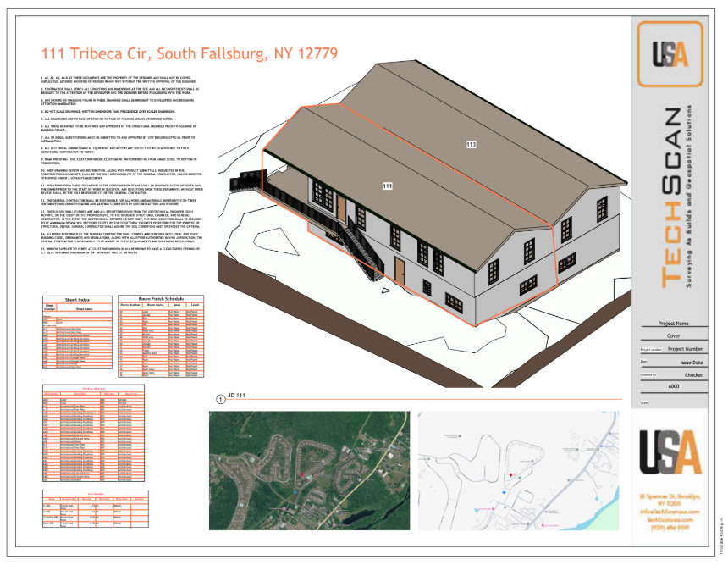Image resolution: width=728 pixels, height=565 pixels.
Task: Click the USA logo in the orange frame
Action: (x=670, y=54)
